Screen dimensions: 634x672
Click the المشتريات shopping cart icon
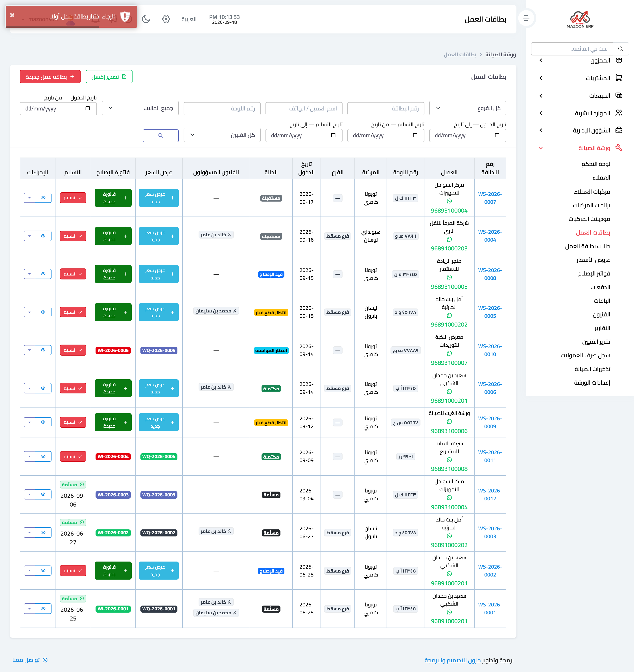click(619, 78)
